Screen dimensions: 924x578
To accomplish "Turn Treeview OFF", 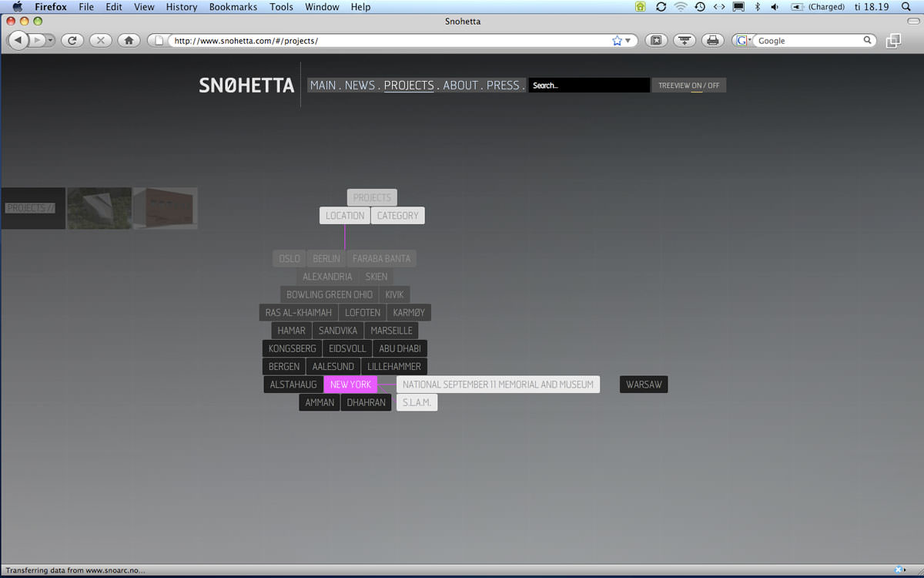I will [x=714, y=86].
